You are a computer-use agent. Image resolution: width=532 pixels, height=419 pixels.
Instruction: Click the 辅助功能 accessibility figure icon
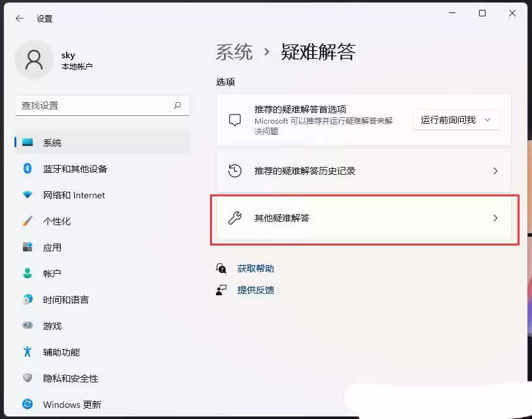tap(27, 352)
